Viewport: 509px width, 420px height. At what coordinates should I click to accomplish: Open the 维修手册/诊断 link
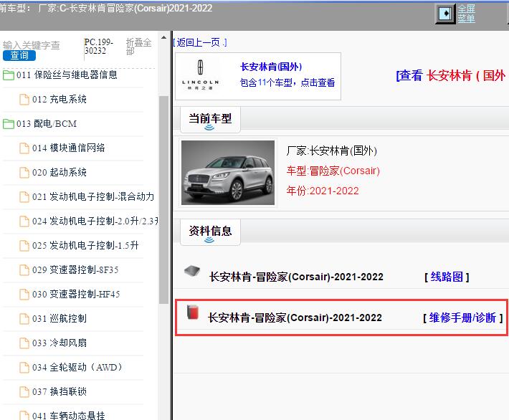[462, 318]
